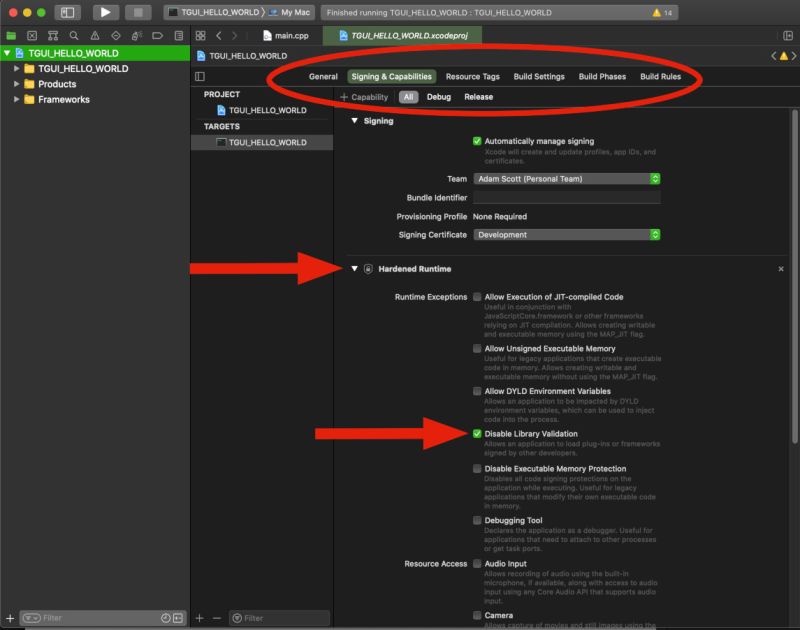Toggle the inspector panel at top right
This screenshot has width=800, height=630.
[788, 35]
